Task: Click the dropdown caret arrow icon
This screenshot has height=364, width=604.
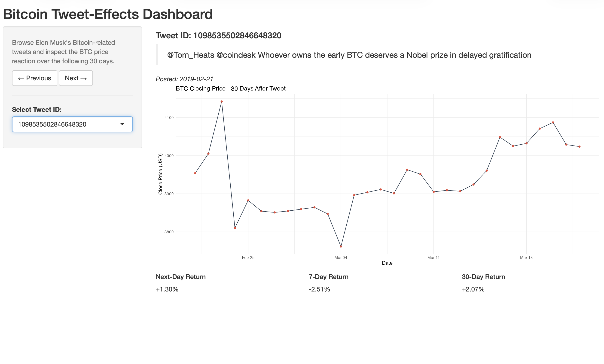Action: pyautogui.click(x=122, y=124)
